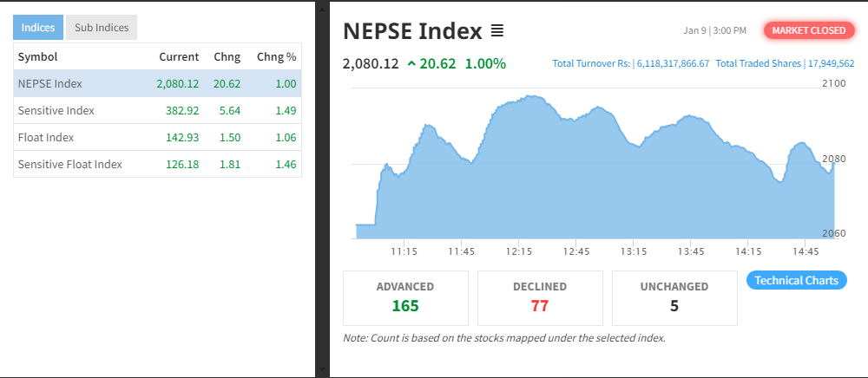Click the ADVANCED 165 box
The image size is (868, 378).
pos(405,298)
